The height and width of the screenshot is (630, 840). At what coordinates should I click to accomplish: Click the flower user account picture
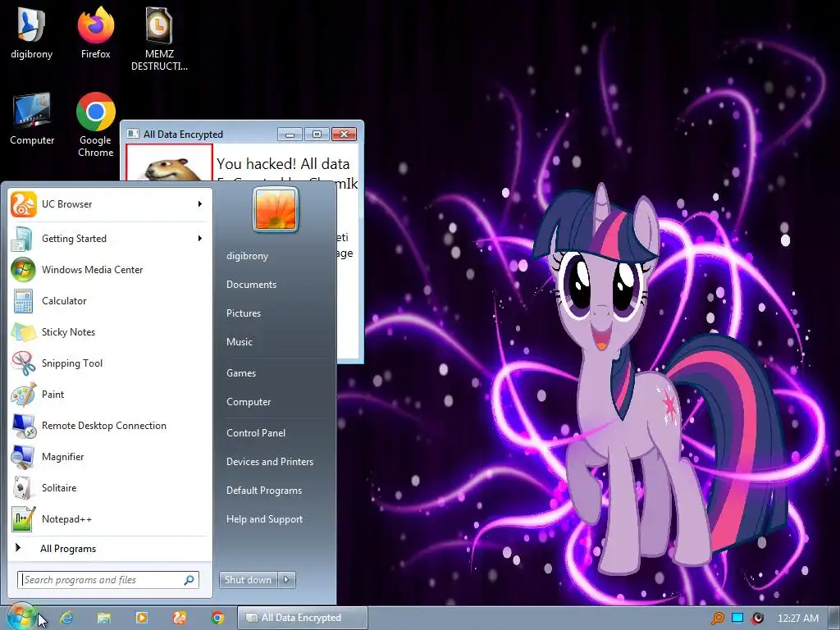pos(276,209)
